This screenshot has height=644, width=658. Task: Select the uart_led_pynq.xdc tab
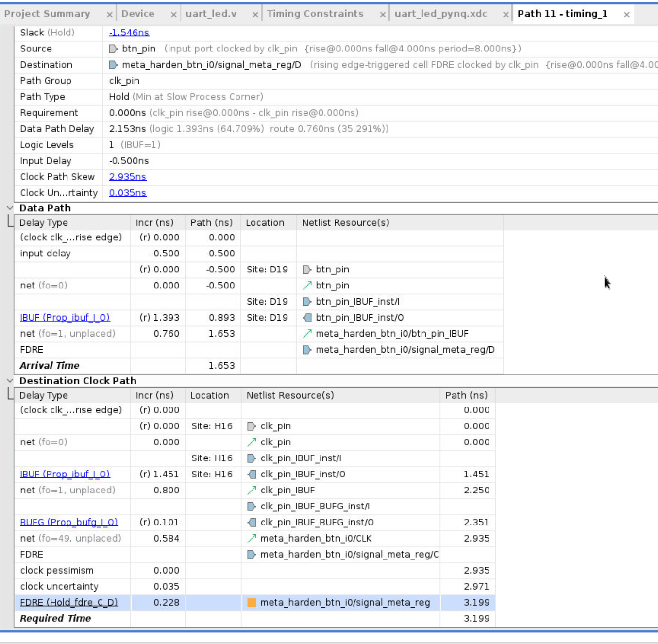441,14
